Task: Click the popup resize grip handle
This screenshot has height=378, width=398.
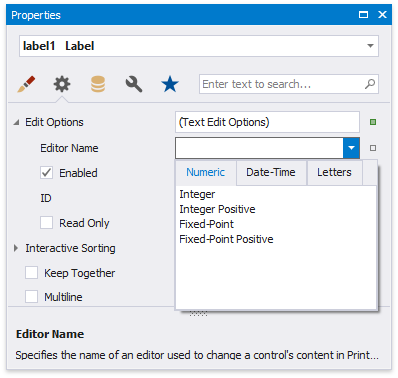Action: 198,313
